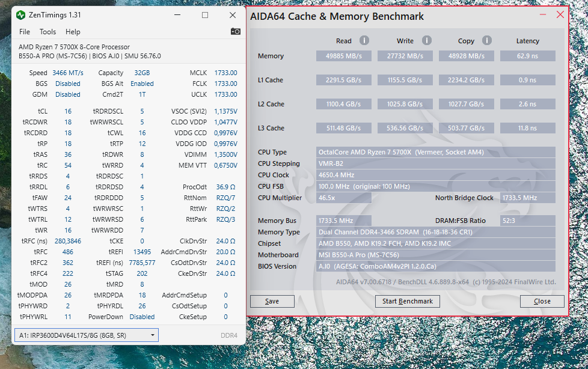Minimize the ZenTimings window

click(x=177, y=15)
